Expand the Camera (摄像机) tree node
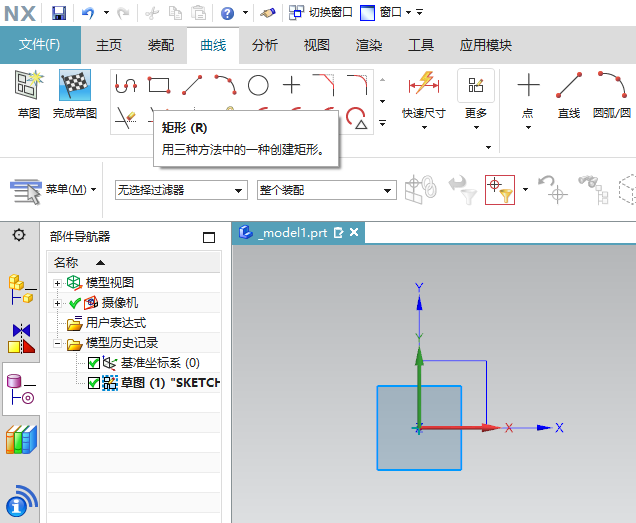 tap(57, 303)
